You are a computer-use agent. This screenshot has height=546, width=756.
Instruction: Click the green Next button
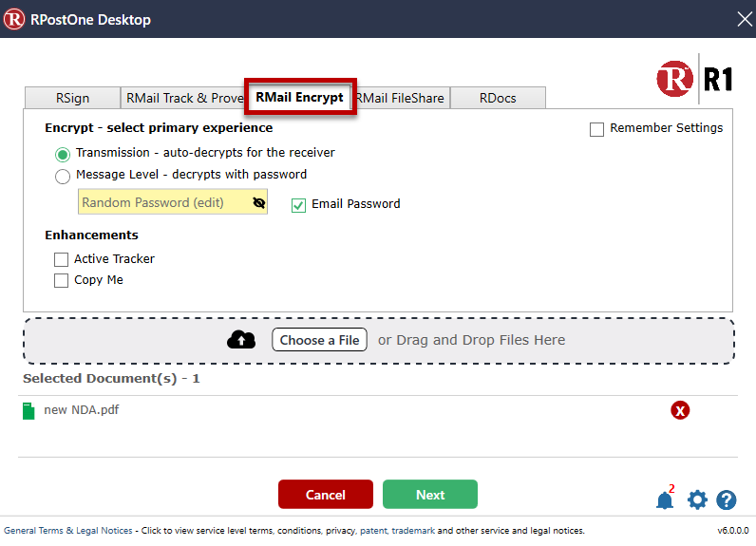tap(430, 495)
